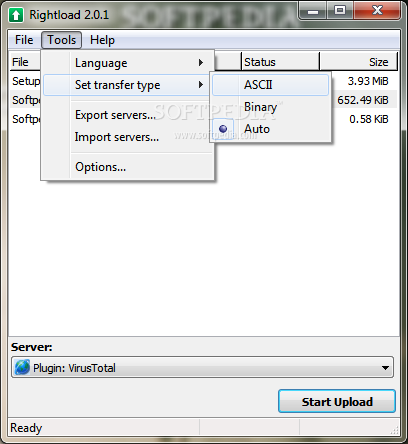Sort the list by the Size column header
Screen dimensions: 408x444
click(359, 62)
